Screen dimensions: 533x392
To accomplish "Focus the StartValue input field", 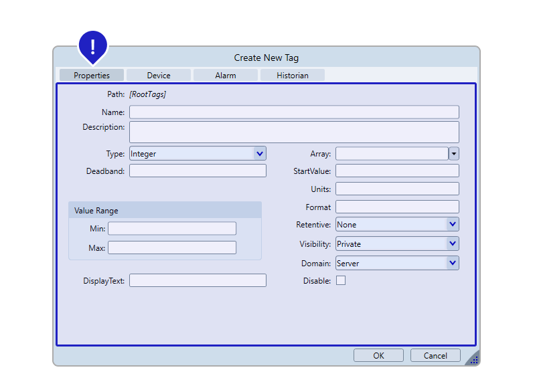I will click(397, 171).
